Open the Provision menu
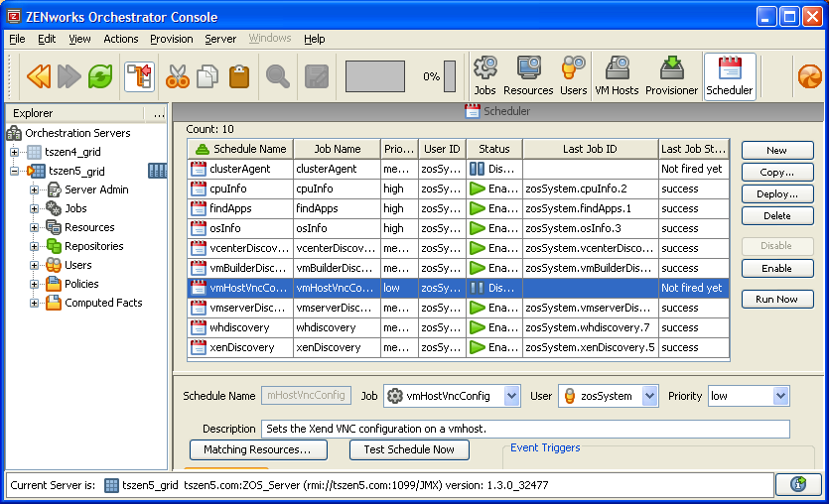829x504 pixels. [x=172, y=39]
